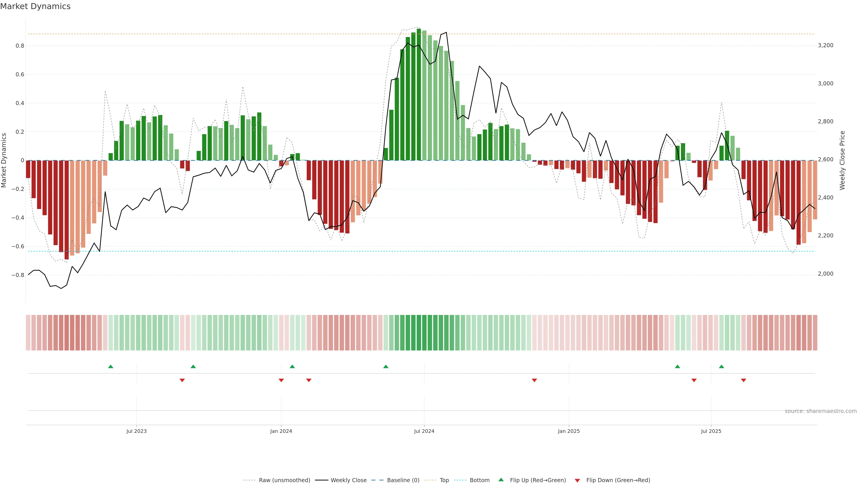This screenshot has width=868, height=488.
Task: Toggle the Baseline (0) legend entry
Action: click(403, 480)
